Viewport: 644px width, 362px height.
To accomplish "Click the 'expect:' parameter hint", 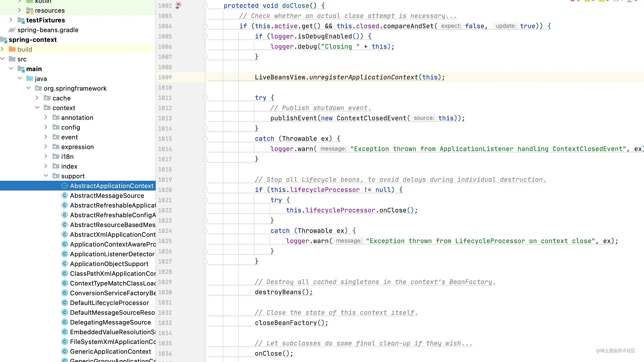I will 451,26.
